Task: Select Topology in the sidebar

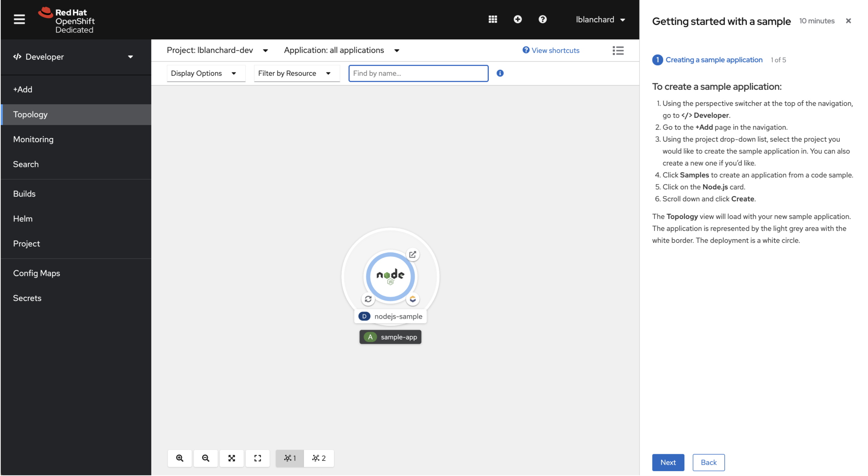Action: point(76,114)
